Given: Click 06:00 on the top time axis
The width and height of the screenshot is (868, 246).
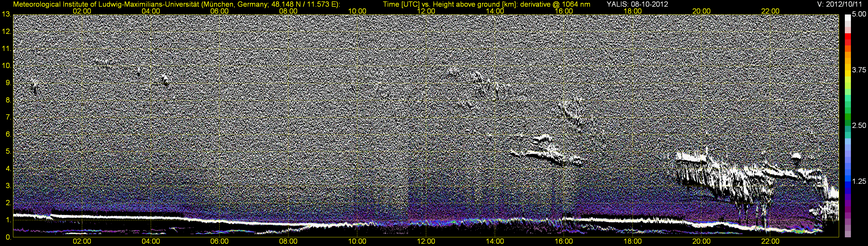Looking at the screenshot, I should pos(219,11).
